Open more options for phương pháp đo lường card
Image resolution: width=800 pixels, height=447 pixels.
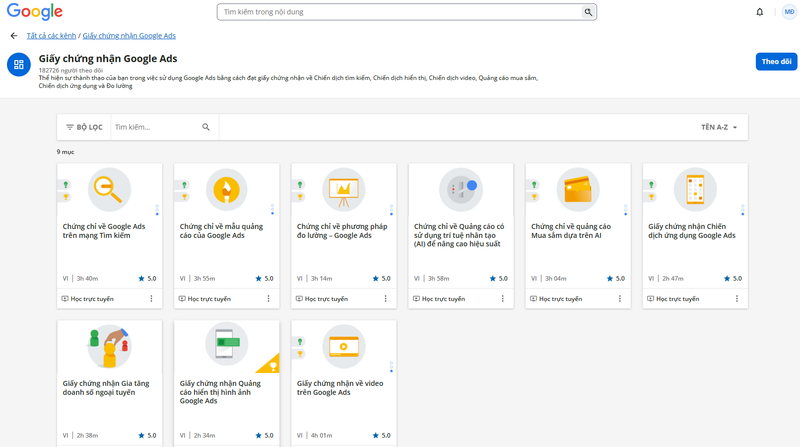(x=386, y=299)
